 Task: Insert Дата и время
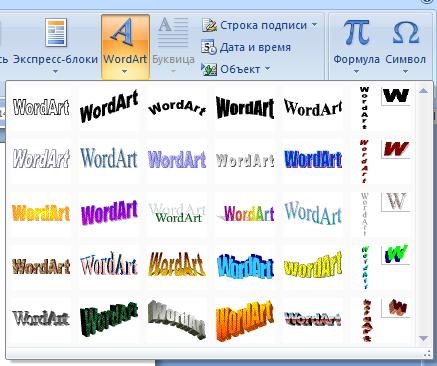pyautogui.click(x=246, y=47)
